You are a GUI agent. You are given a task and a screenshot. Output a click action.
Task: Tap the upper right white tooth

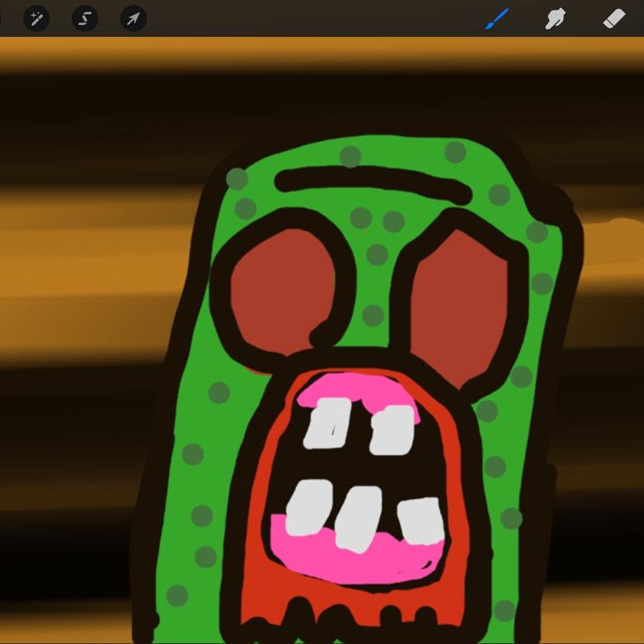pos(392,429)
